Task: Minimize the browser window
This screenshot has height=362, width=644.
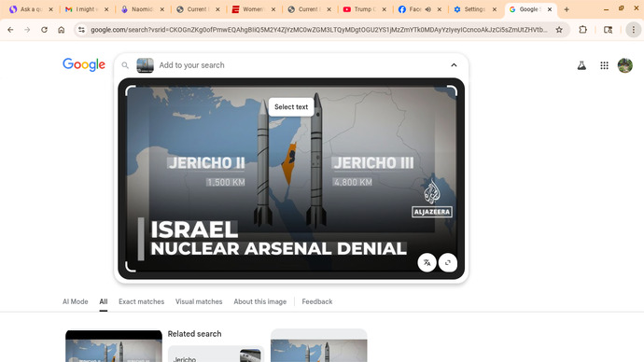Action: click(x=607, y=9)
